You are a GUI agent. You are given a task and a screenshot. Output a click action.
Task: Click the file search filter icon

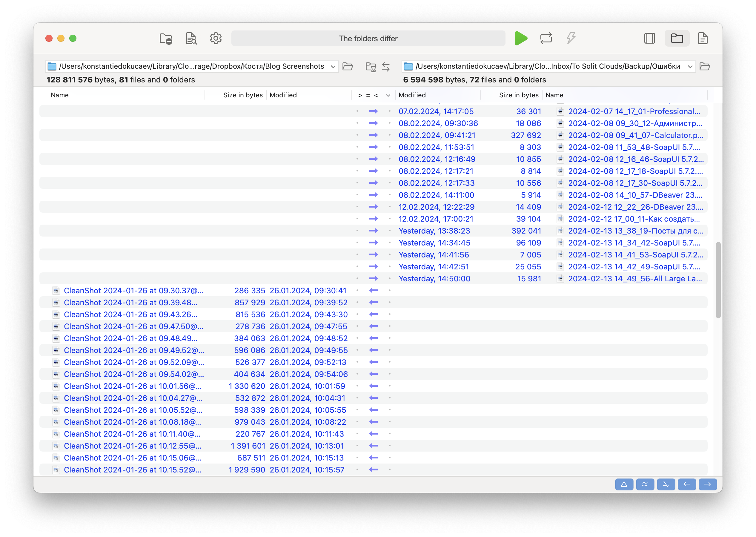coord(191,39)
